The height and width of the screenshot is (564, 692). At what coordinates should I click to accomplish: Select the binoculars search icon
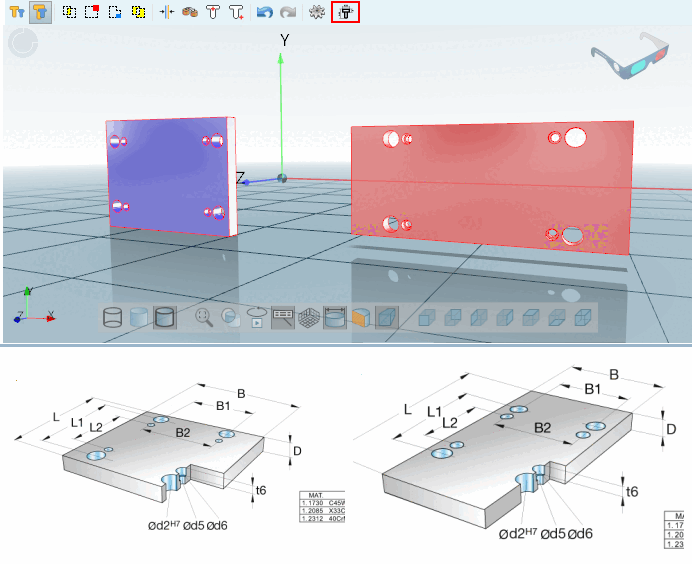pyautogui.click(x=190, y=12)
